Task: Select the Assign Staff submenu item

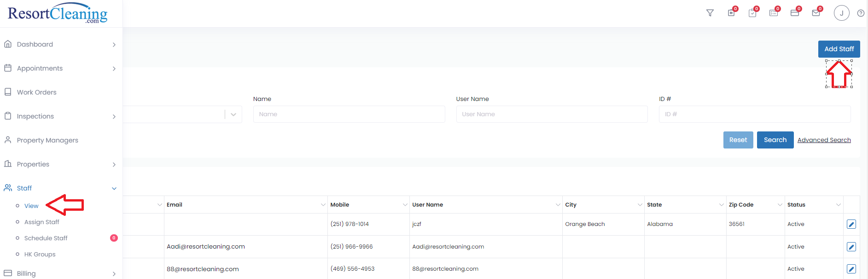Action: coord(42,222)
